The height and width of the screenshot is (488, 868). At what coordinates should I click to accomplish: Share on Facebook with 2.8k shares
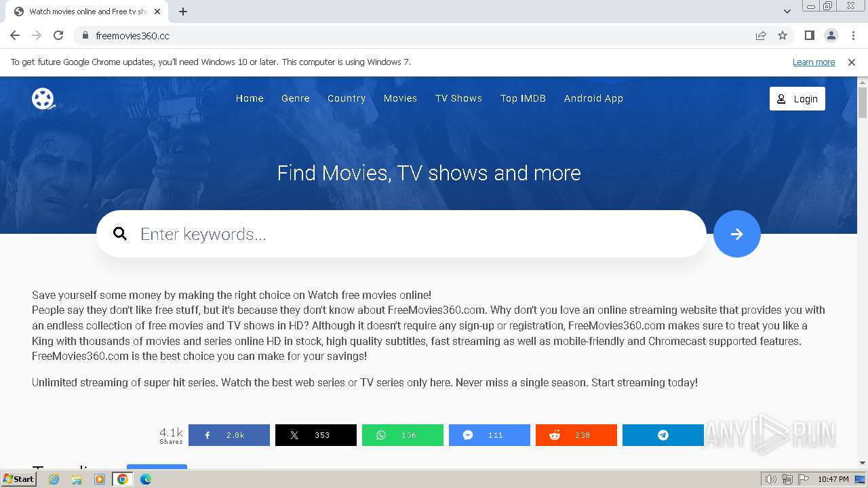coord(229,435)
